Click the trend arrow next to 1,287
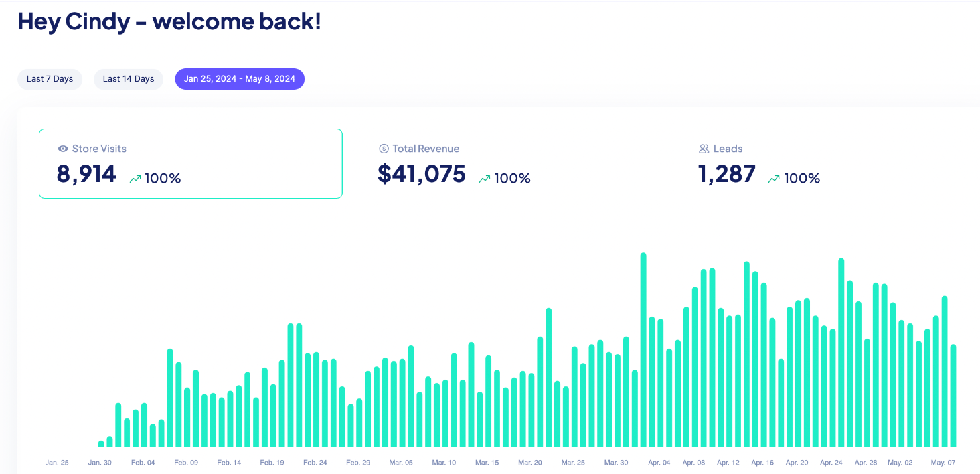980x474 pixels. pos(774,179)
